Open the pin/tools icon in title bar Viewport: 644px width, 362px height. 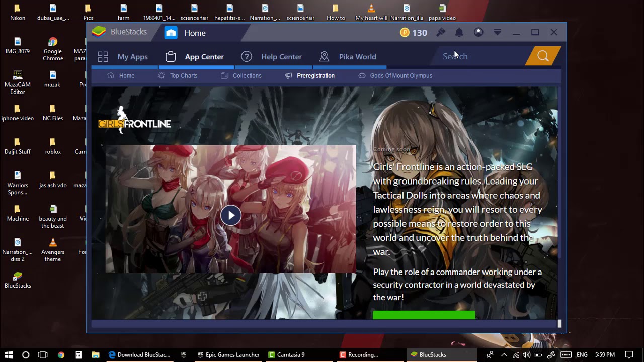pyautogui.click(x=440, y=32)
